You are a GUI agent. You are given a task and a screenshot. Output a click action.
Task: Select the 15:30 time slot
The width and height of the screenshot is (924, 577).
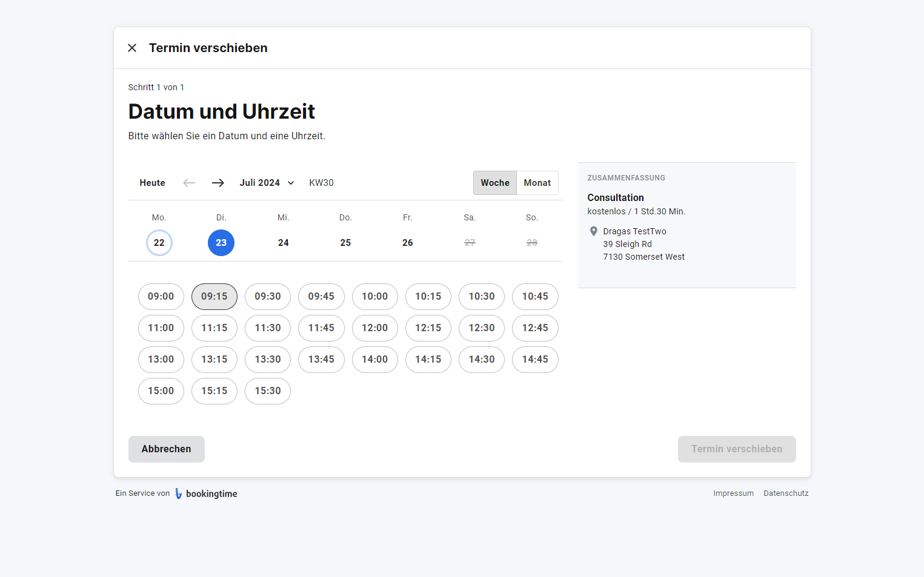268,391
